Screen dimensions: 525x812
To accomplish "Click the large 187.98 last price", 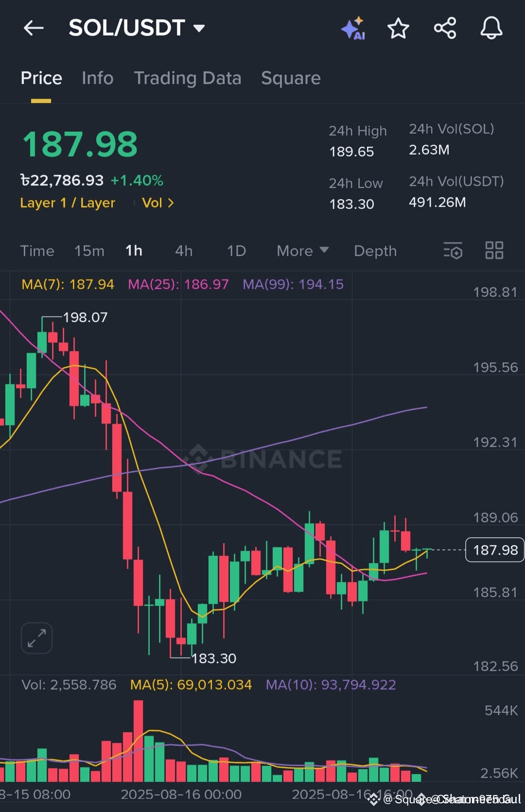I will (80, 144).
